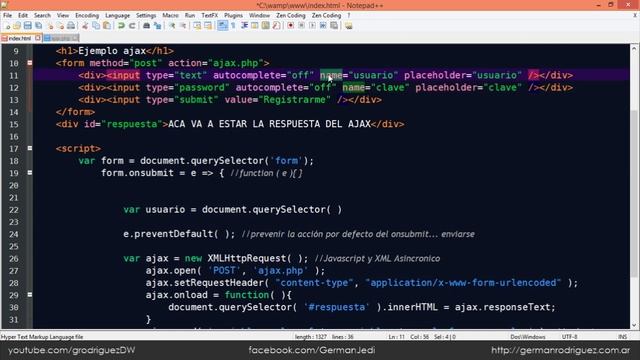The height and width of the screenshot is (360, 640).
Task: Toggle synchronized vertical scrolling icon
Action: click(197, 26)
